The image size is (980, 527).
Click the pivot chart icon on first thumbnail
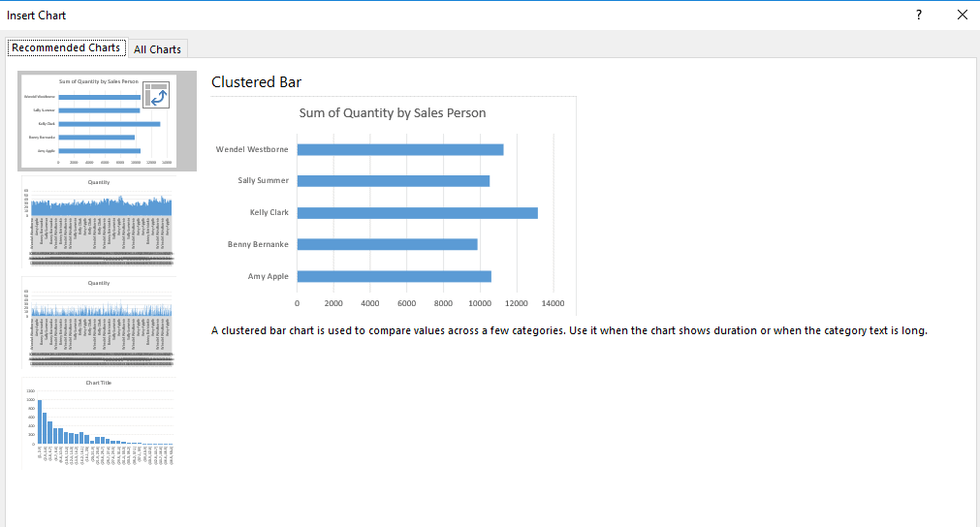(156, 95)
